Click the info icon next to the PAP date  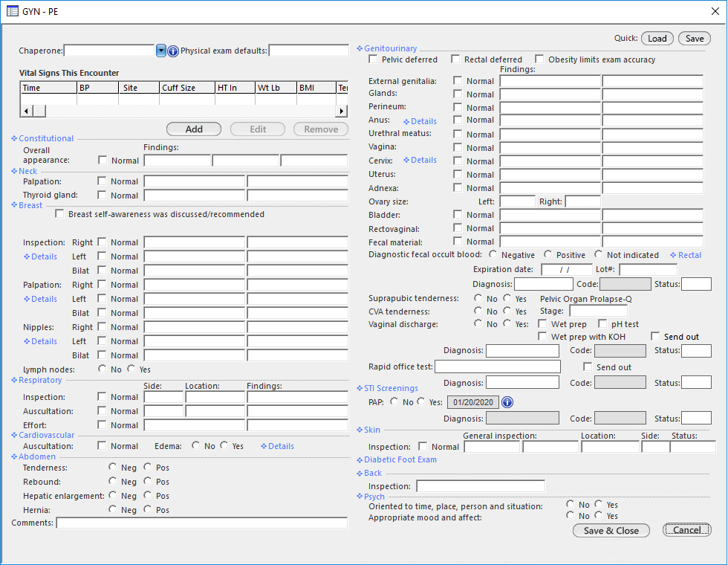507,402
